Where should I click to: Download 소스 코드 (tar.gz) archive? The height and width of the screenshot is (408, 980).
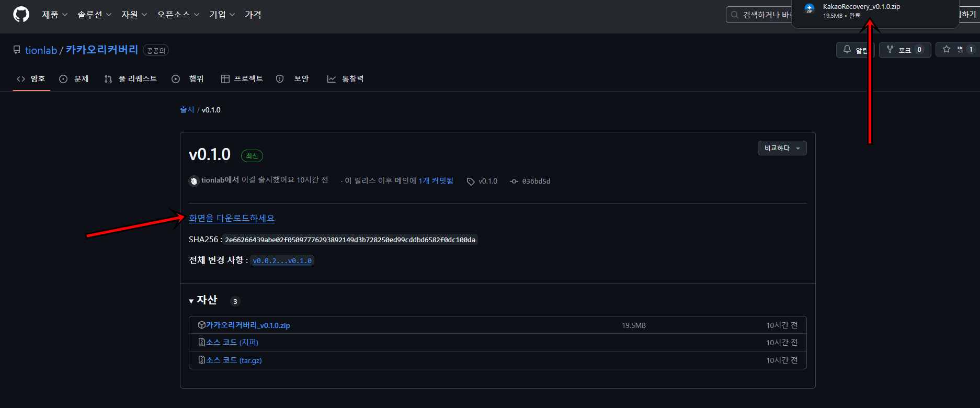(x=234, y=360)
